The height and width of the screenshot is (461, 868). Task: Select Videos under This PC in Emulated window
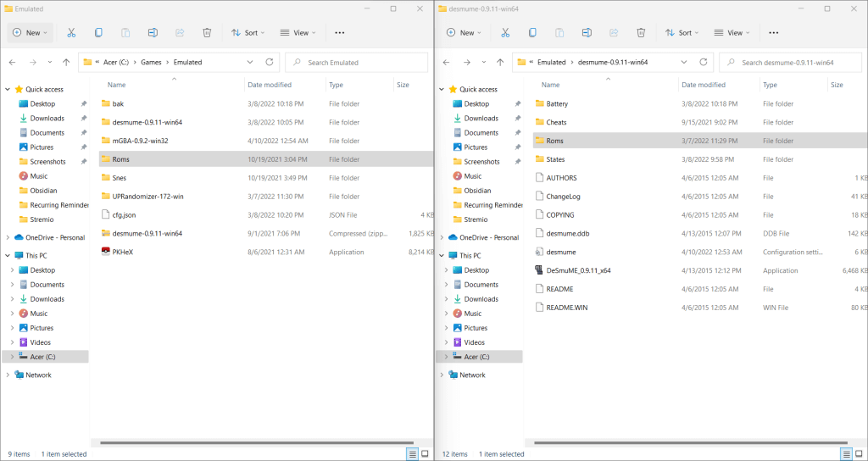click(41, 342)
